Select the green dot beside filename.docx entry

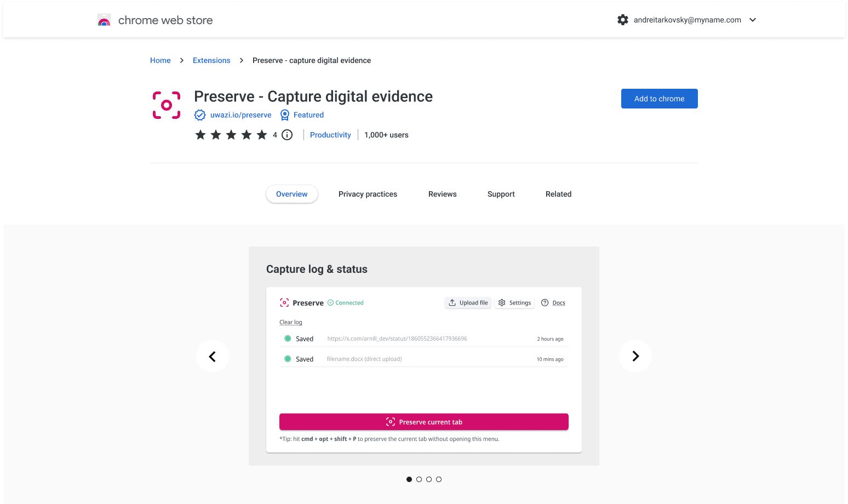pos(288,359)
